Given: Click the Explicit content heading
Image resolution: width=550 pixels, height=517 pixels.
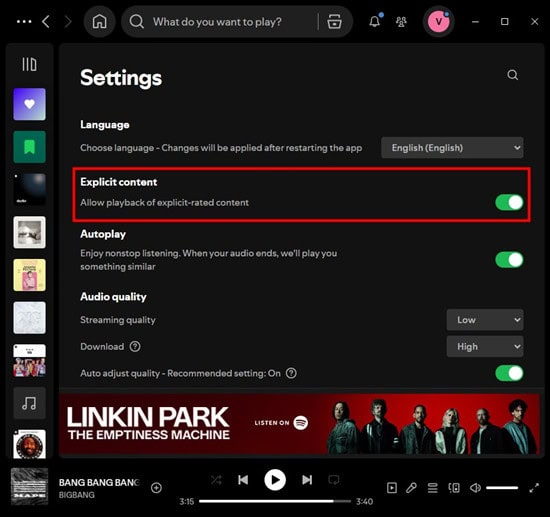Looking at the screenshot, I should click(119, 182).
